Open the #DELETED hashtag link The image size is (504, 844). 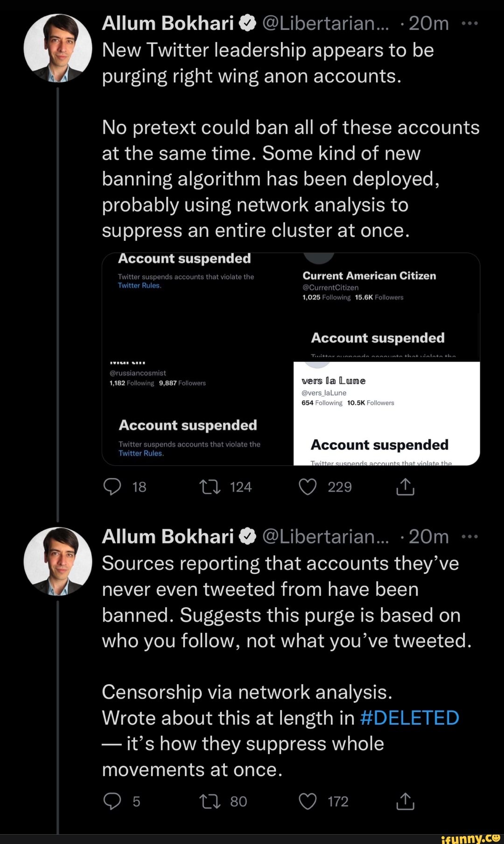click(x=409, y=718)
